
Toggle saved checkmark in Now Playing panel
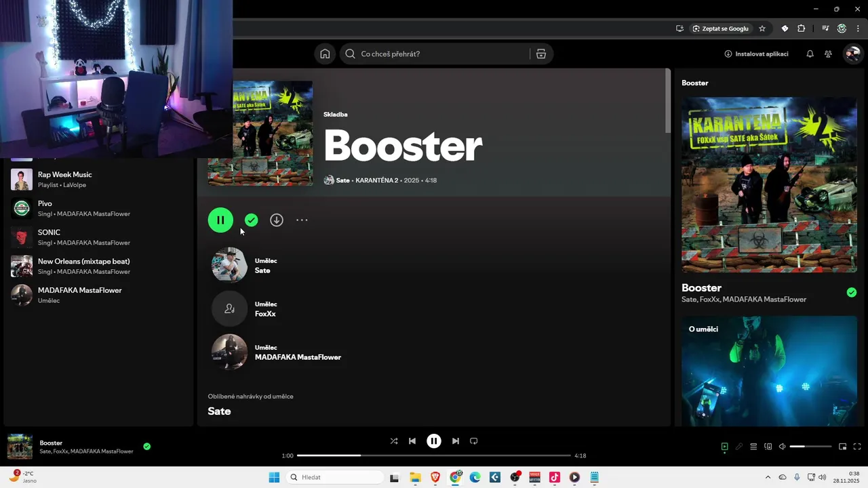852,292
